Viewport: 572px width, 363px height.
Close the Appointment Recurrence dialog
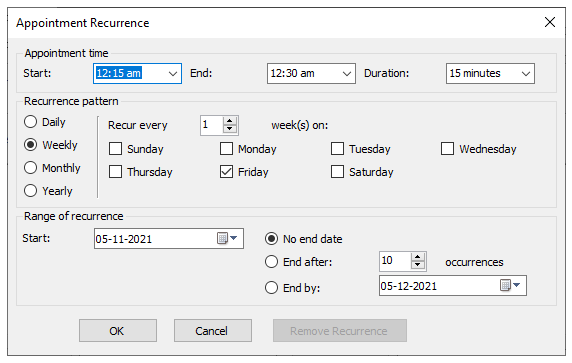click(550, 22)
